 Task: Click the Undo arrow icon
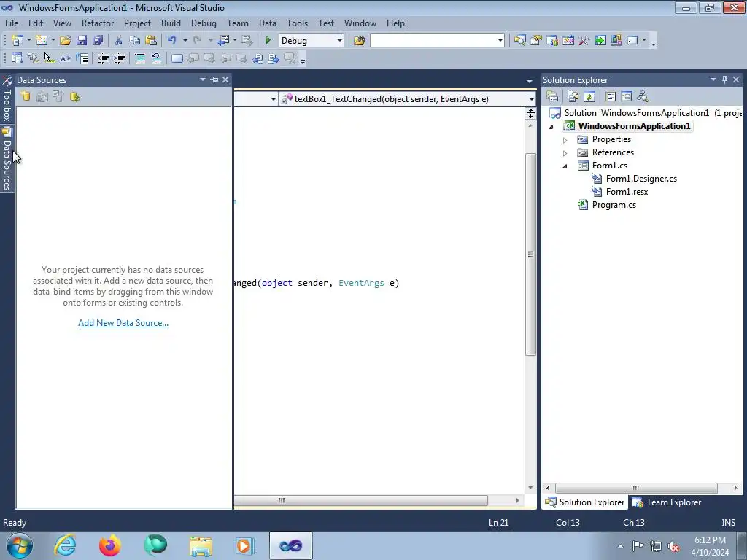click(172, 41)
